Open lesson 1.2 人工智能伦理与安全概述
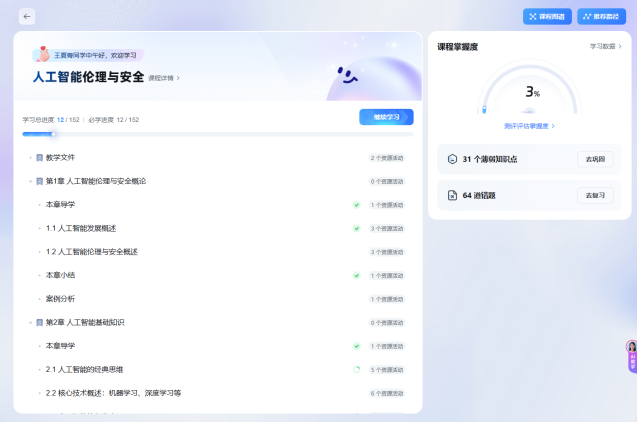Screen dimensions: 637x422 pyautogui.click(x=91, y=252)
